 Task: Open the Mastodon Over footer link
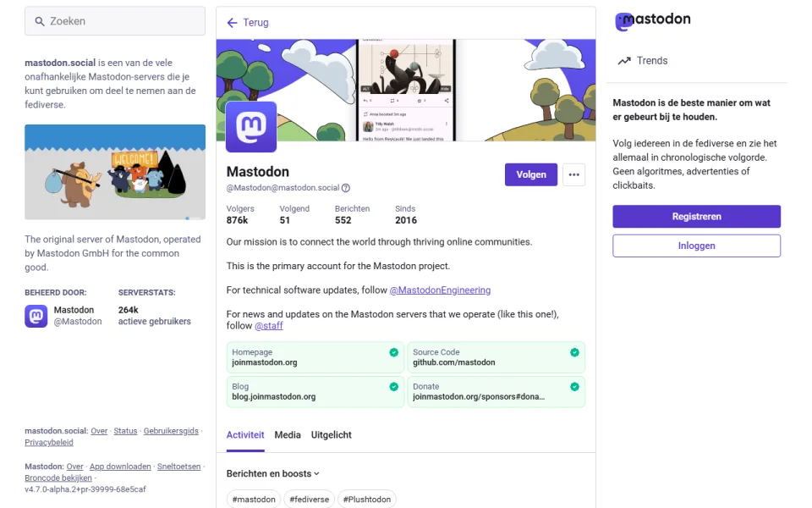(x=74, y=467)
